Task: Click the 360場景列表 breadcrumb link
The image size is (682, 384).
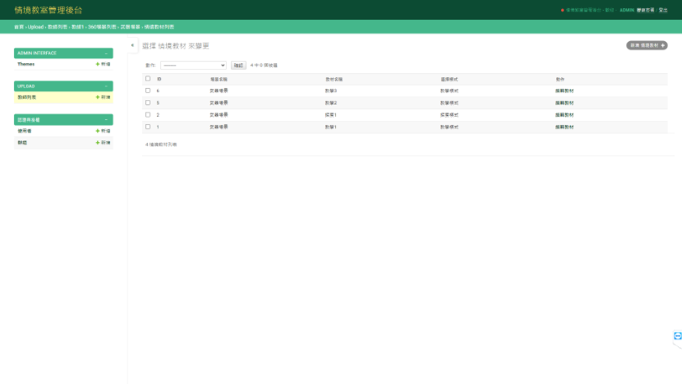Action: (102, 27)
